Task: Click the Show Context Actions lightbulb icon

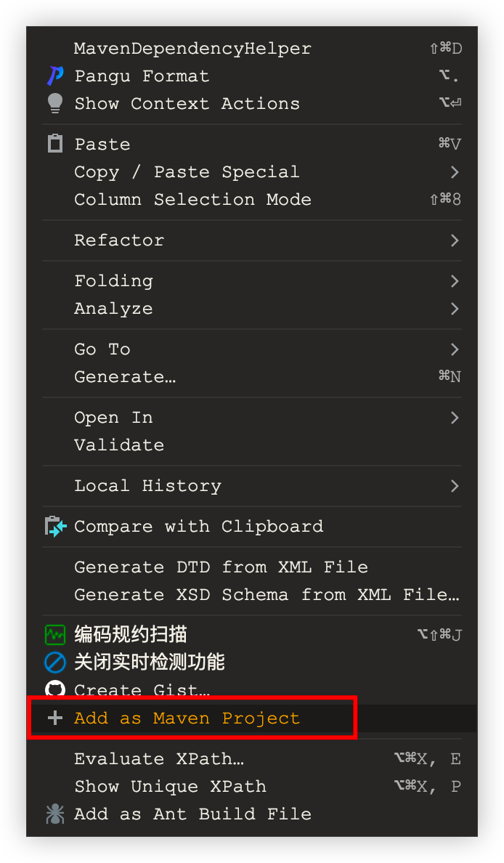Action: (x=55, y=104)
